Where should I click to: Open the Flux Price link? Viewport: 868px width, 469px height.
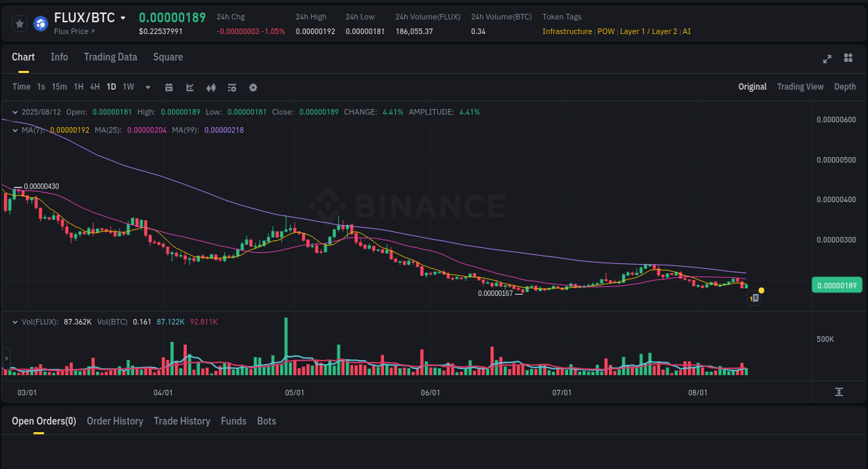pos(74,31)
